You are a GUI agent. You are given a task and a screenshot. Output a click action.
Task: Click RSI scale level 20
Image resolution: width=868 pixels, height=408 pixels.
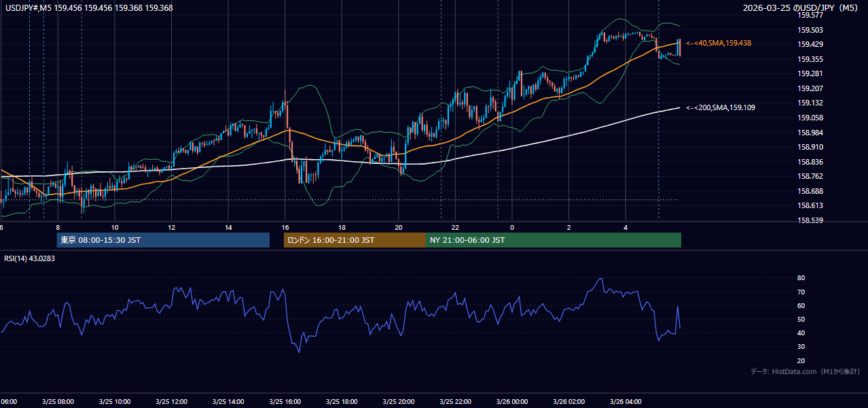tap(801, 360)
